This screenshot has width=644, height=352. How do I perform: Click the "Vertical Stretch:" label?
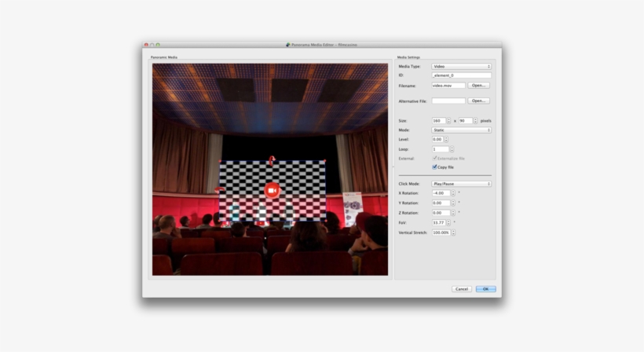[x=413, y=233]
